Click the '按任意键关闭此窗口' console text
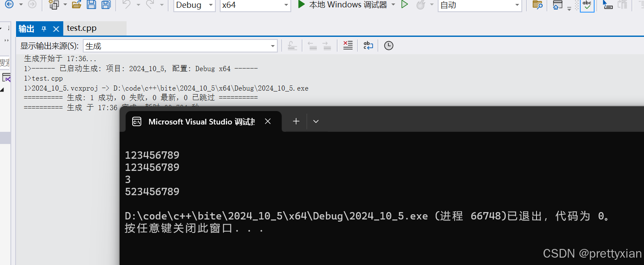644x265 pixels. point(194,229)
